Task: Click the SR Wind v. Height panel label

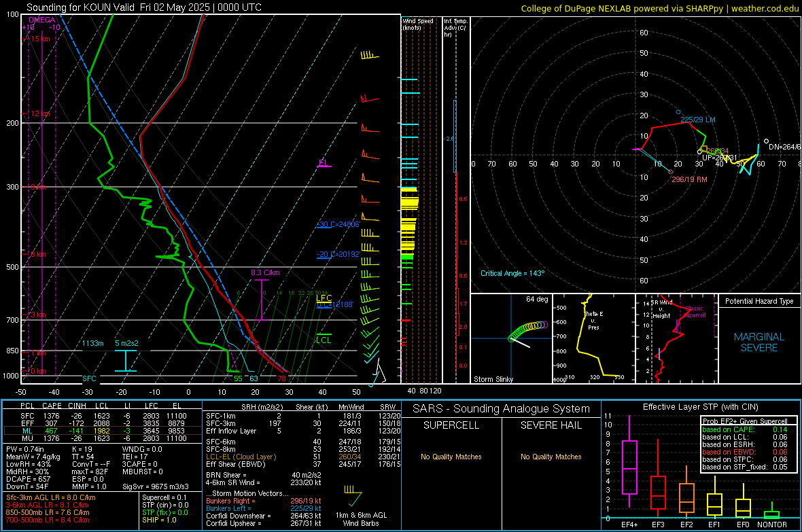Action: click(x=661, y=309)
